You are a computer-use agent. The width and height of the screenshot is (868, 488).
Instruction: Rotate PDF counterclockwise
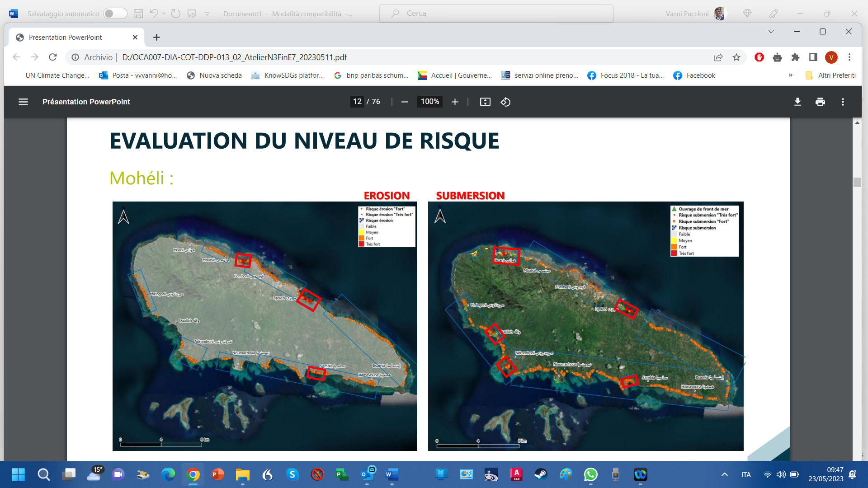click(x=505, y=102)
